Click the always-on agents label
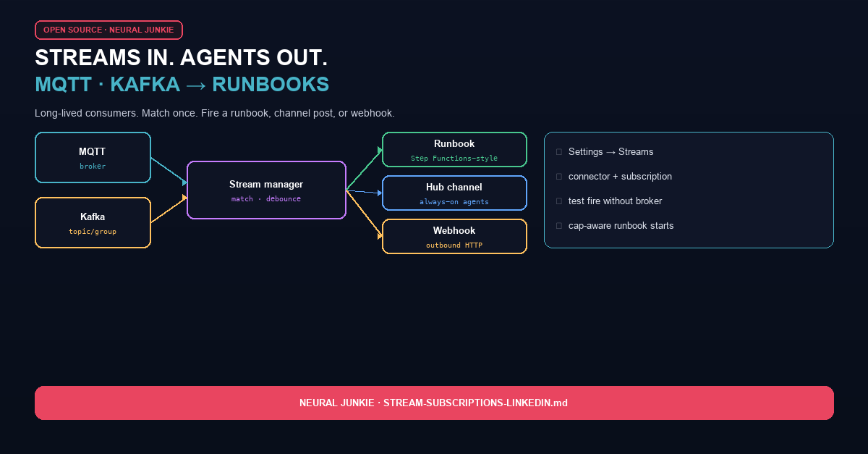This screenshot has width=868, height=454. (x=454, y=201)
